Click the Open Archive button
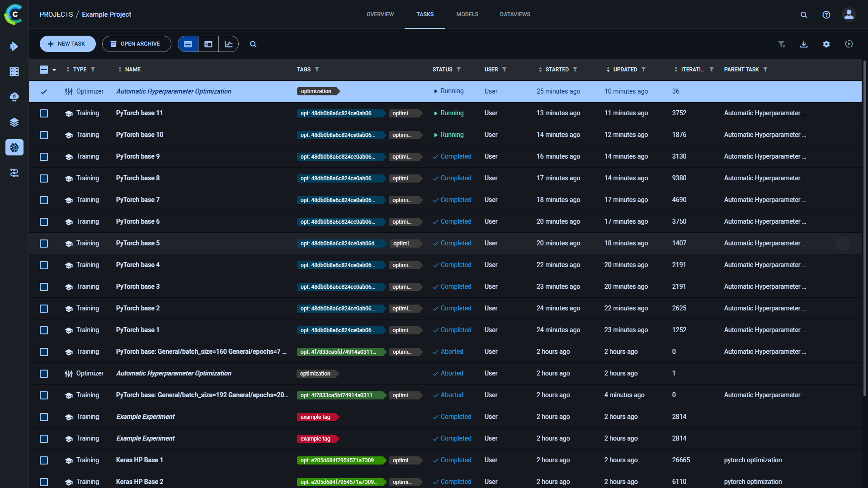 (x=137, y=44)
